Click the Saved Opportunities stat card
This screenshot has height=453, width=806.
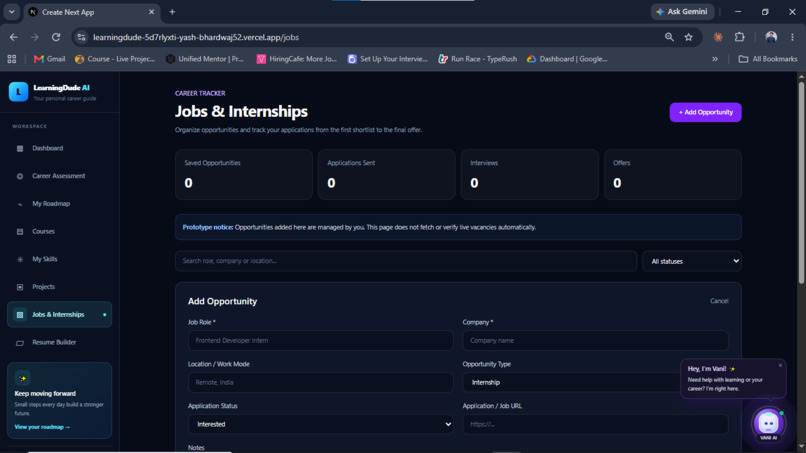[x=244, y=175]
